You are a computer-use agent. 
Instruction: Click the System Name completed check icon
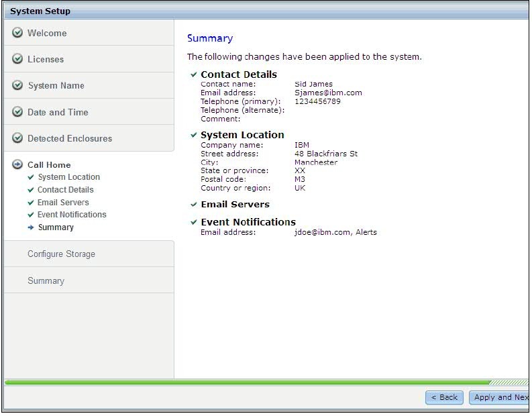click(x=17, y=85)
